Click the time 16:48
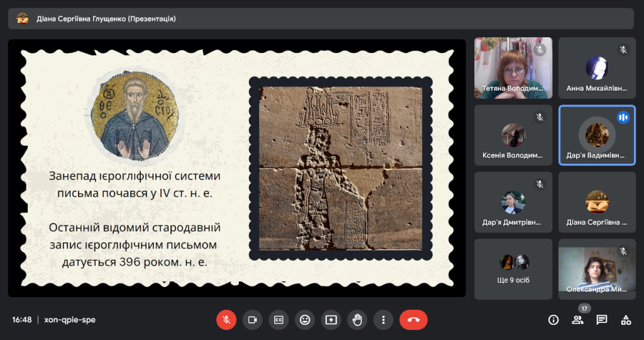The width and height of the screenshot is (644, 340). [x=22, y=320]
